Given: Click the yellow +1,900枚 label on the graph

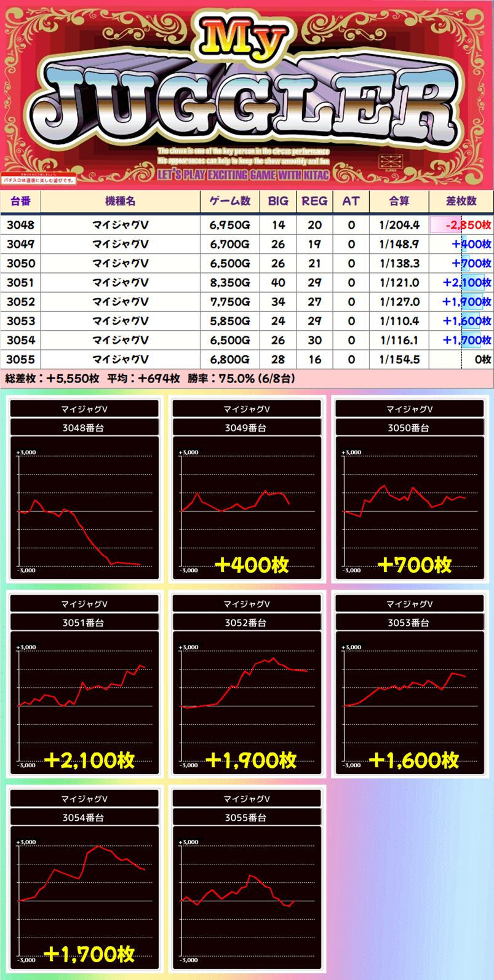Looking at the screenshot, I should [252, 761].
